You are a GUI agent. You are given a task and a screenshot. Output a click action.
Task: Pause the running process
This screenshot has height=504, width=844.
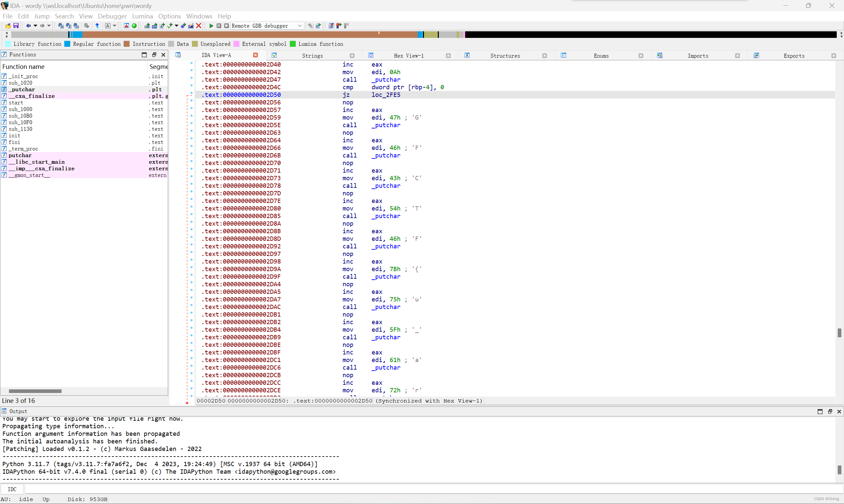(219, 25)
